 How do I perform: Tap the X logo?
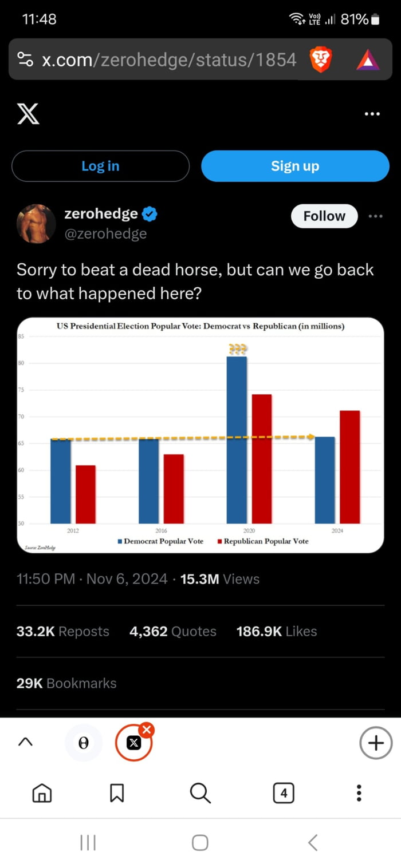pos(28,114)
